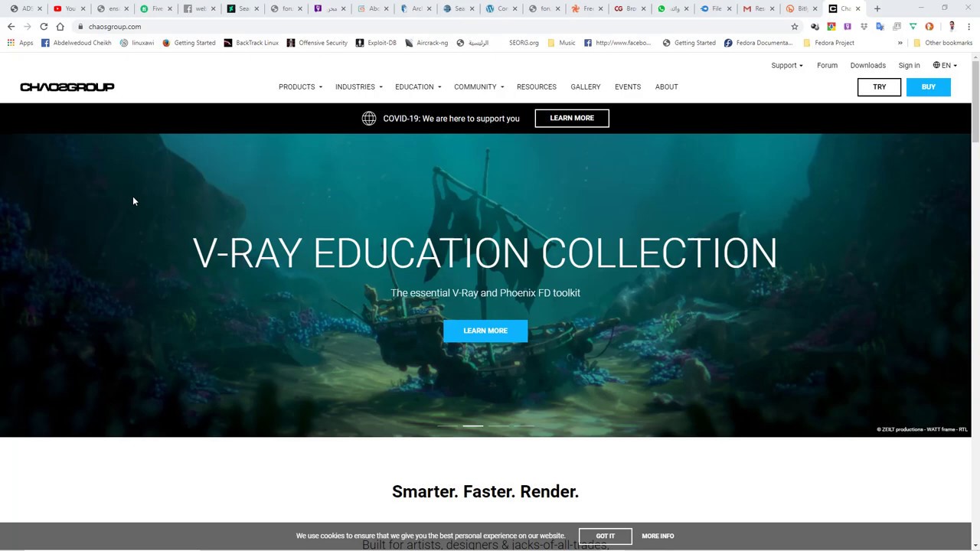The height and width of the screenshot is (551, 980).
Task: Click the globe icon beside COVID-19 notice
Action: click(369, 118)
